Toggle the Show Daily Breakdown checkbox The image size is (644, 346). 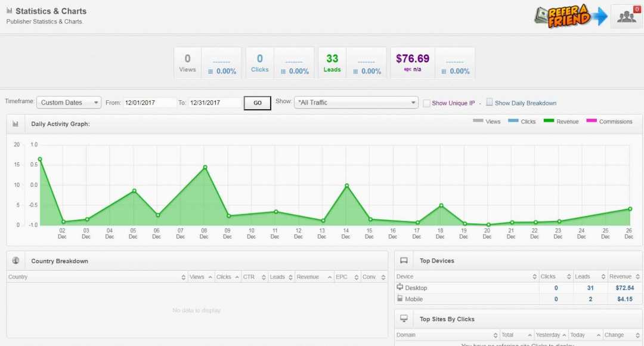click(x=490, y=103)
